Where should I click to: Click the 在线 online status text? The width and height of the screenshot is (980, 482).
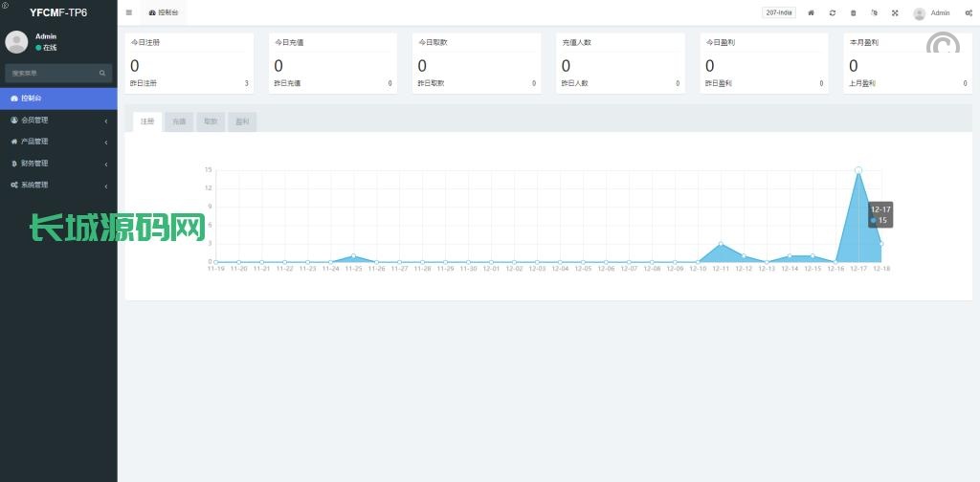[x=50, y=48]
